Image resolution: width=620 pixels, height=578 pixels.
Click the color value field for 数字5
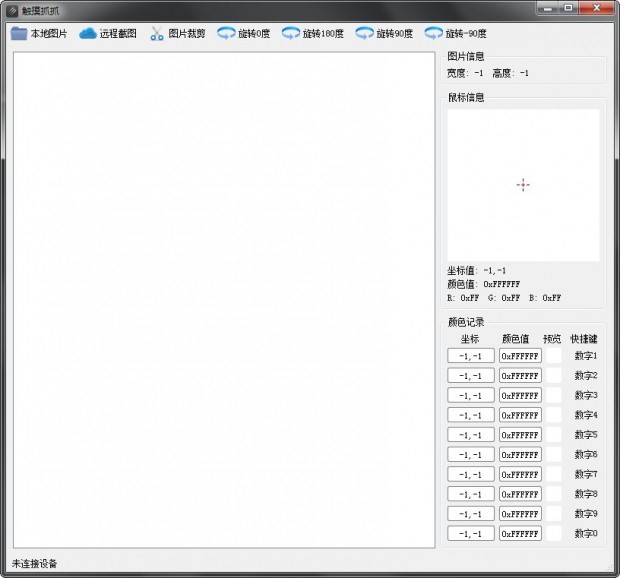click(520, 435)
